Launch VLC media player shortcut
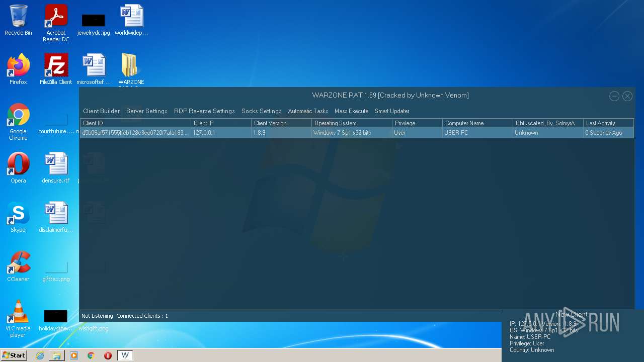 click(18, 319)
